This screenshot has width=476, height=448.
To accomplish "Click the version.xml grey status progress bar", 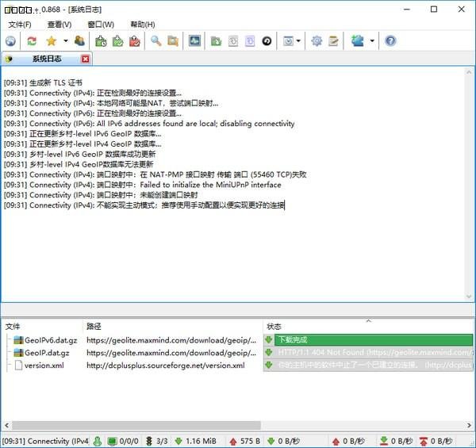I will tap(374, 366).
